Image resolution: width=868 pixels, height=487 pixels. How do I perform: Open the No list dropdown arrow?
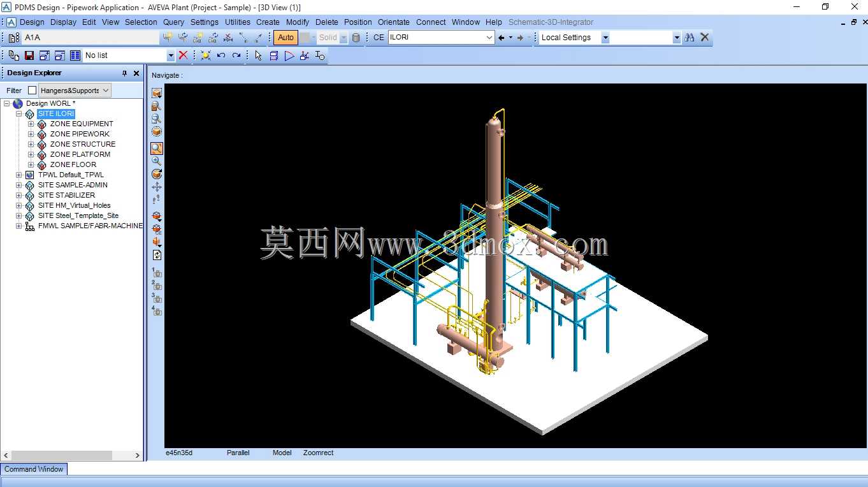[x=171, y=55]
